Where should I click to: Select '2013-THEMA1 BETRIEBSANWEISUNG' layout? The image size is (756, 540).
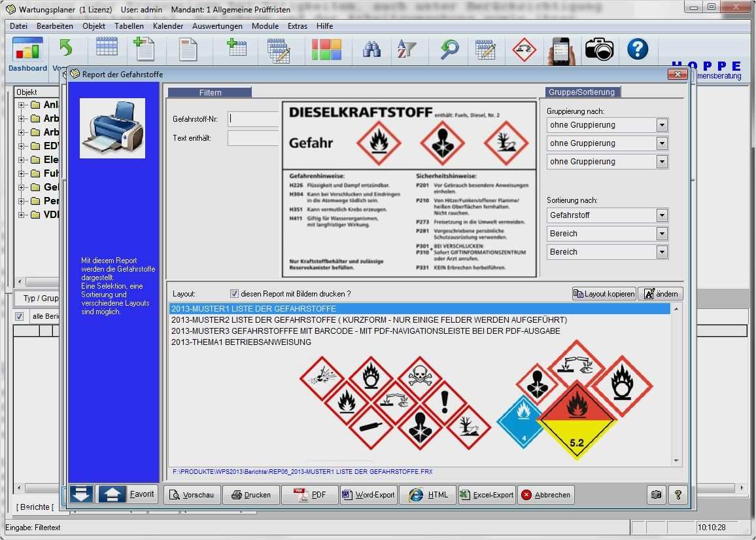click(x=241, y=342)
